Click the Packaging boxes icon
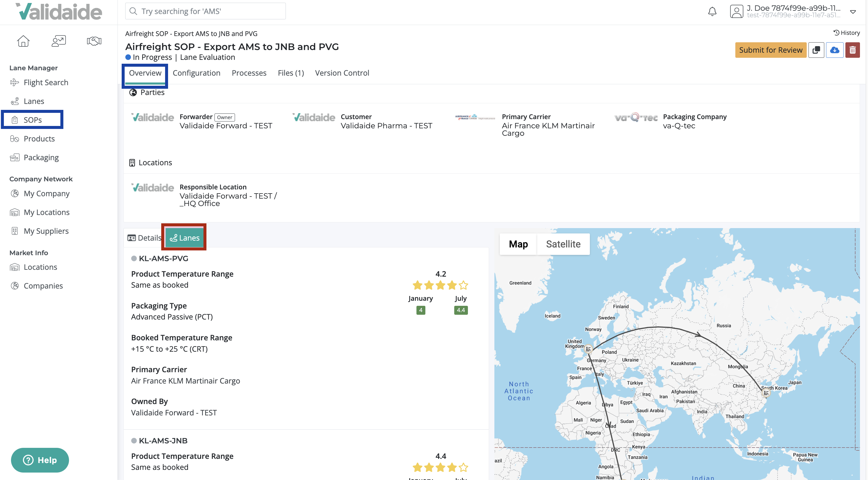Viewport: 868px width, 480px height. pyautogui.click(x=15, y=158)
